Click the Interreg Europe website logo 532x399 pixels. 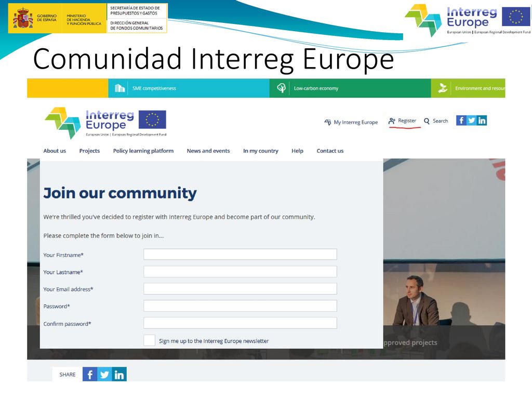click(x=105, y=123)
